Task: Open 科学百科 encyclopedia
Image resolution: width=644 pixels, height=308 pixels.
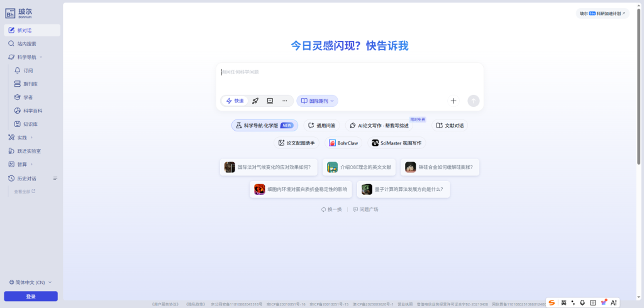Action: point(33,111)
